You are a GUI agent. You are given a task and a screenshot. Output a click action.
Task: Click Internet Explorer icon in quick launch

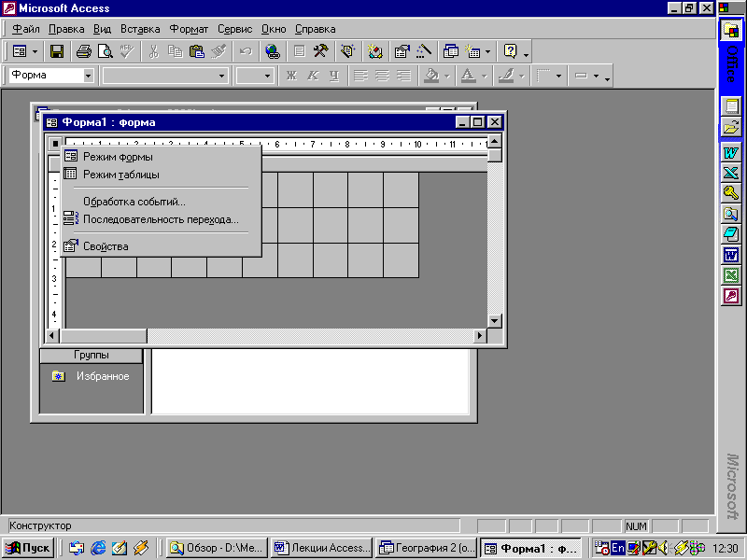click(x=98, y=548)
